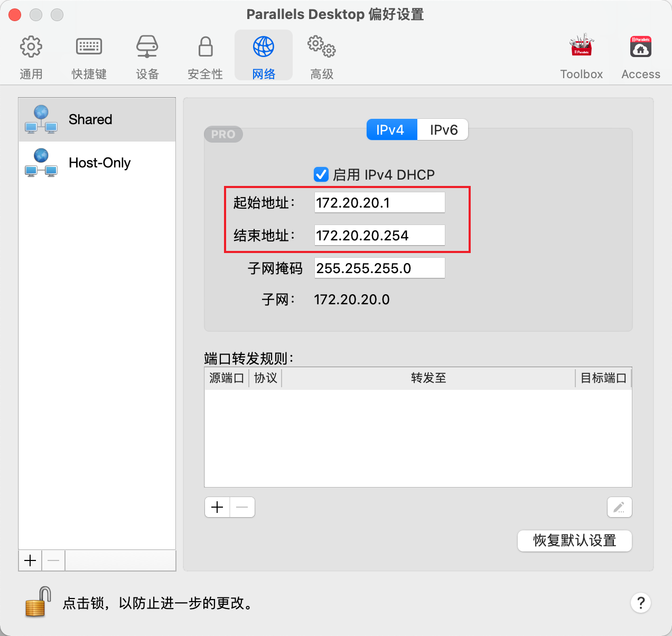Click the 目标端口 column header
The image size is (672, 636).
603,378
